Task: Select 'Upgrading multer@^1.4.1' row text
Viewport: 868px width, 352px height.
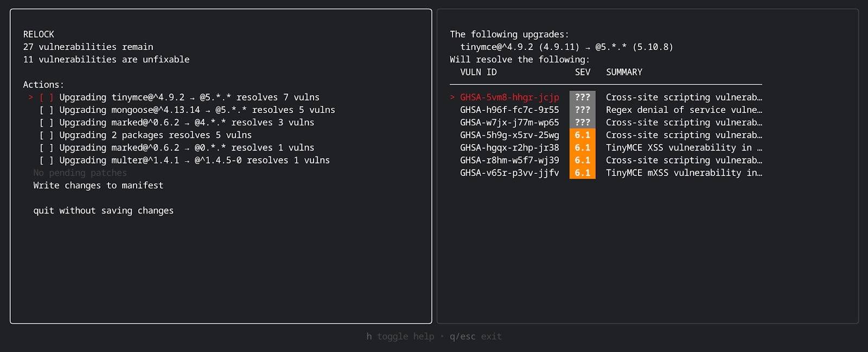Action: [194, 160]
